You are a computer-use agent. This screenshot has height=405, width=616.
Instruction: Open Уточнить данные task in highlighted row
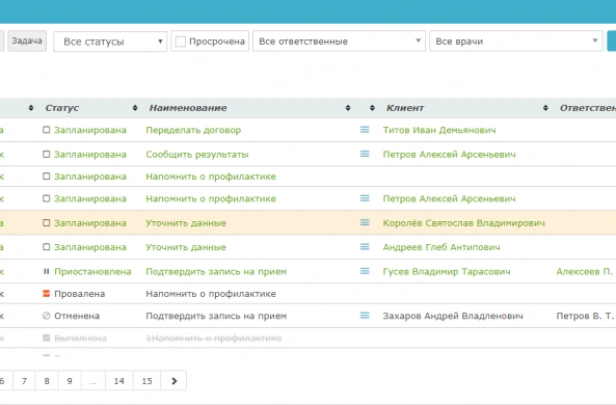186,223
